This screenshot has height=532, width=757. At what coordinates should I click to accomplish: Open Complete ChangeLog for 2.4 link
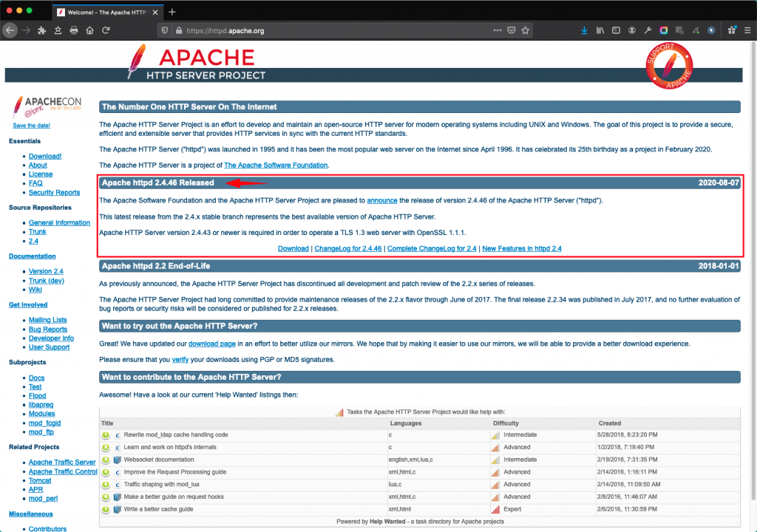(x=432, y=248)
